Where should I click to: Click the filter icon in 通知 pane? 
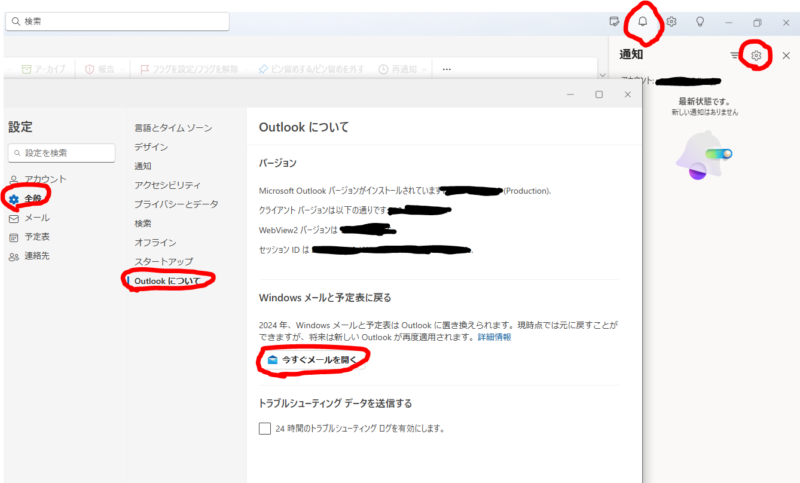tap(734, 55)
